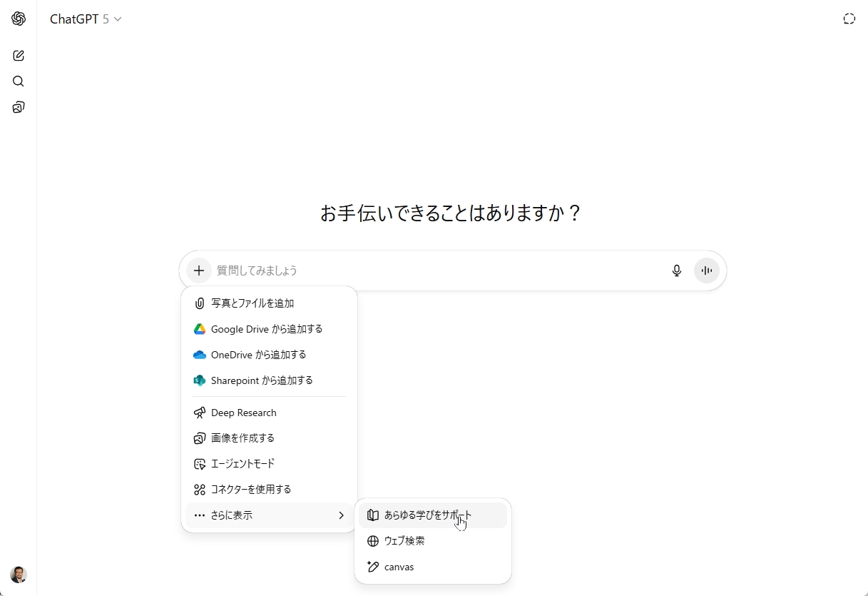Expand the さらに表示 submenu

point(269,515)
